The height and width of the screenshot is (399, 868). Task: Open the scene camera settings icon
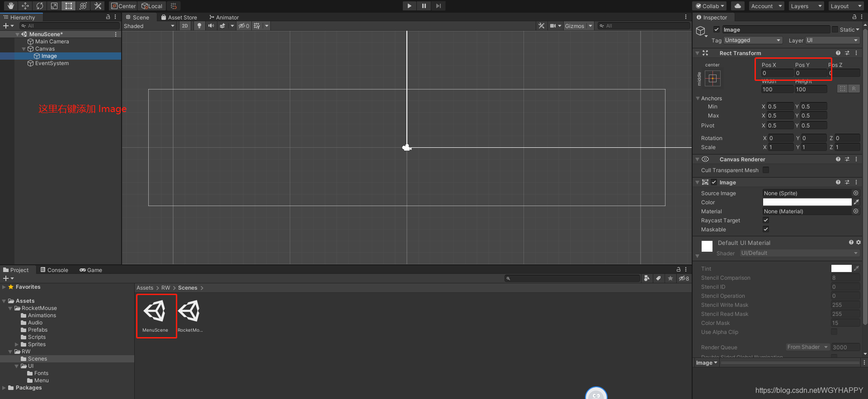(553, 26)
